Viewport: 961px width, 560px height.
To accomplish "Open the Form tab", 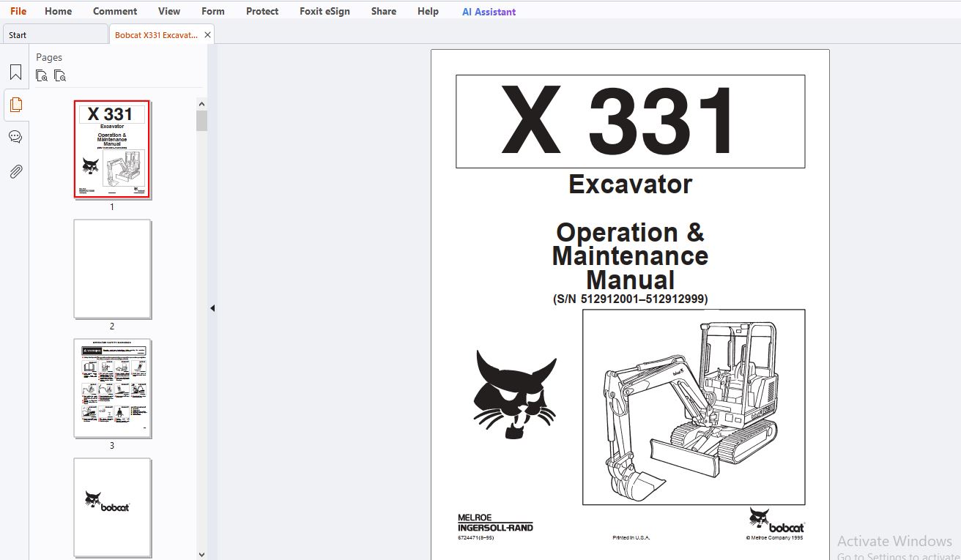I will pyautogui.click(x=213, y=11).
